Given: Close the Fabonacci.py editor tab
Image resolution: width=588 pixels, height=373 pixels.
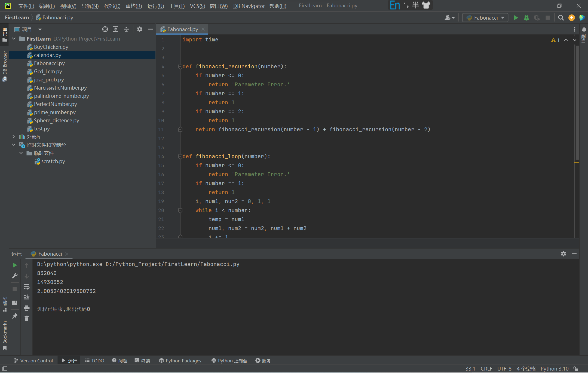Looking at the screenshot, I should pos(203,29).
